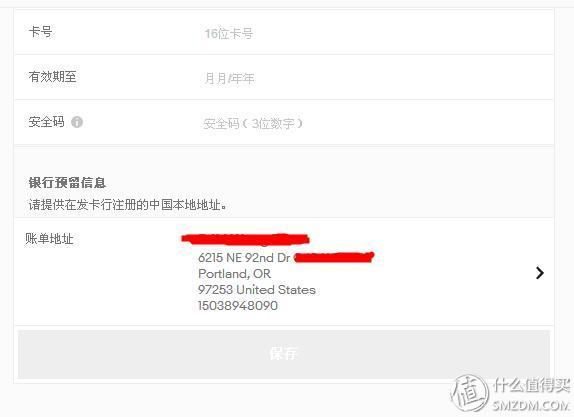Click the 97253 United States line
Image resolution: width=574 pixels, height=417 pixels.
(x=257, y=290)
